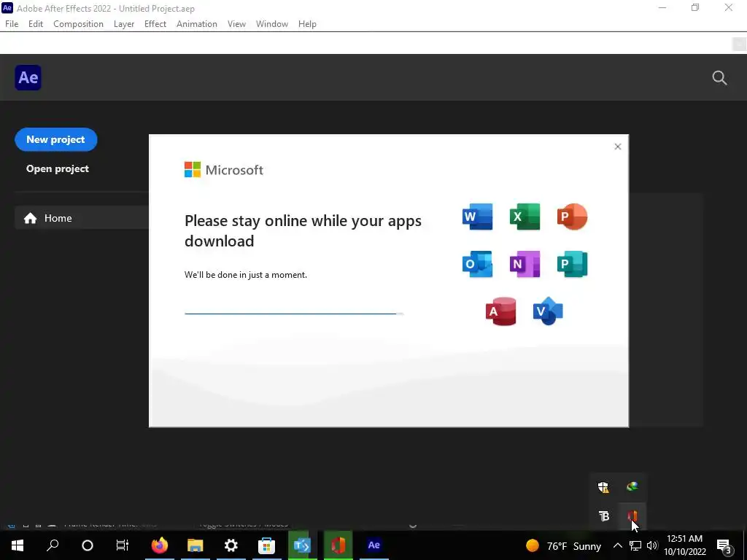The width and height of the screenshot is (747, 560).
Task: Click Windows Security icon in tray overflow
Action: [603, 486]
